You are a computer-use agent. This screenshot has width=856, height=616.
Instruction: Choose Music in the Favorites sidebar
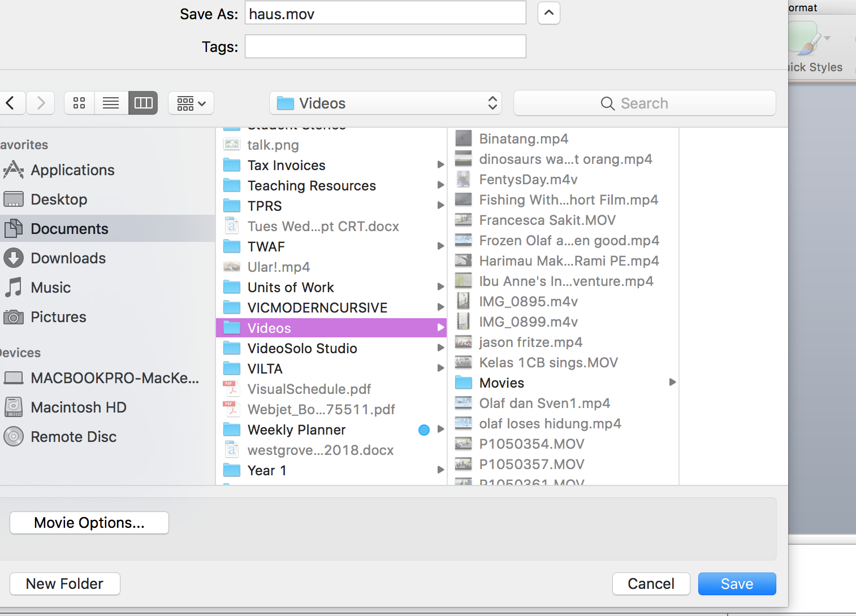(50, 288)
